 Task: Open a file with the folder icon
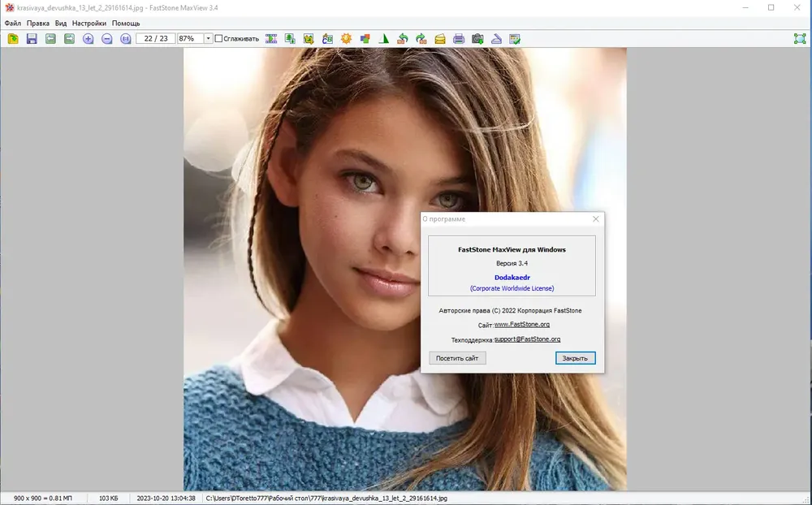click(x=13, y=39)
